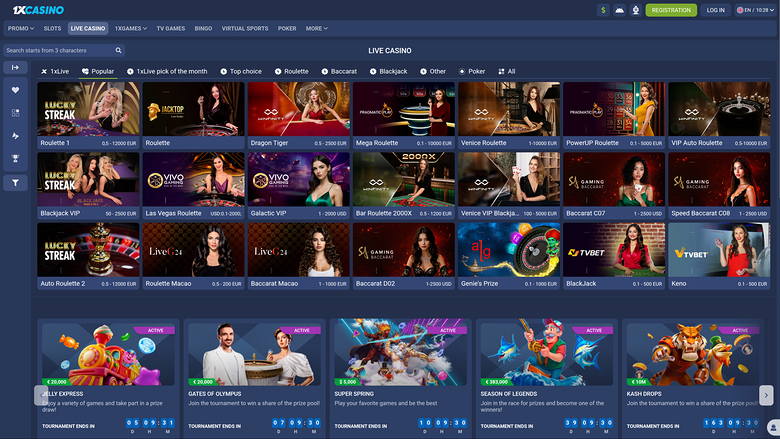Click the 1xCasino logo
The height and width of the screenshot is (439, 780).
tap(38, 10)
